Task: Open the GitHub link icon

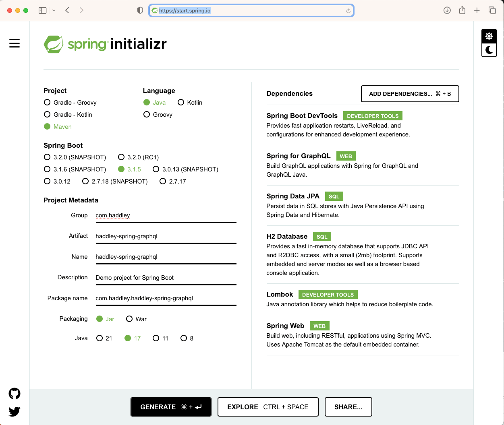Action: pos(15,394)
